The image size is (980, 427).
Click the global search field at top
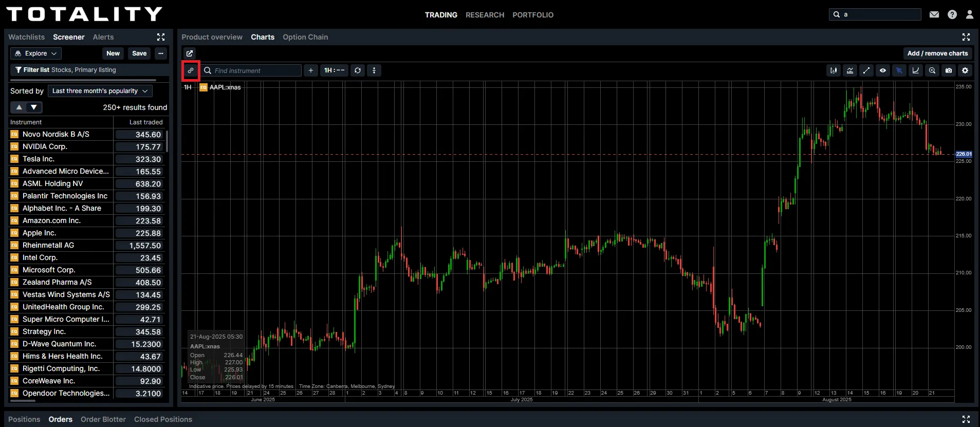(x=875, y=14)
